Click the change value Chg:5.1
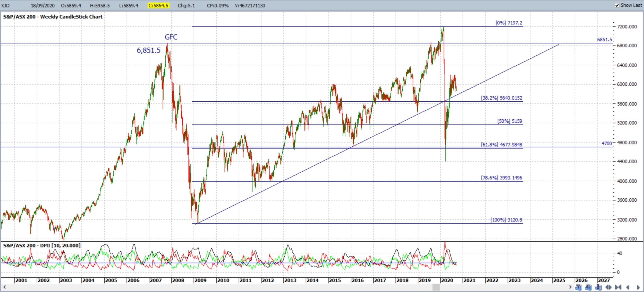The image size is (644, 292). (186, 5)
